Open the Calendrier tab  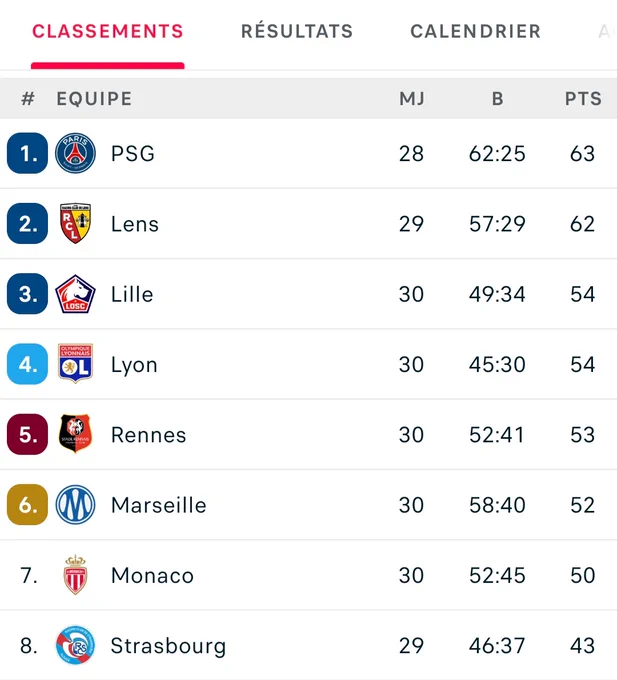point(476,31)
